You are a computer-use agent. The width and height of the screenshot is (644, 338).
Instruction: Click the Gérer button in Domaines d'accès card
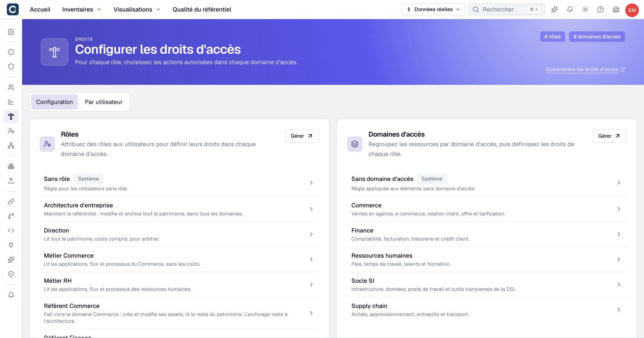click(x=609, y=136)
